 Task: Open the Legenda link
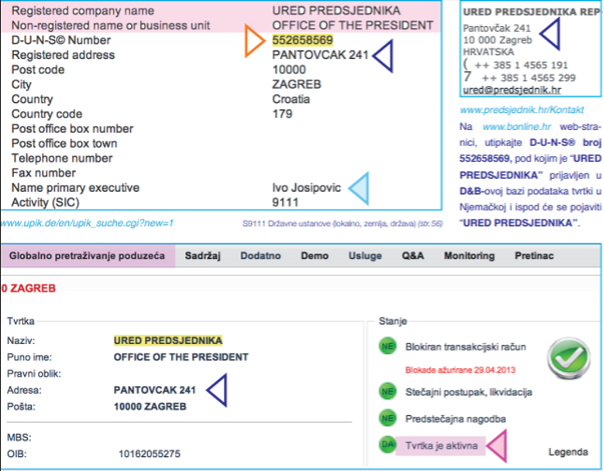(x=568, y=452)
